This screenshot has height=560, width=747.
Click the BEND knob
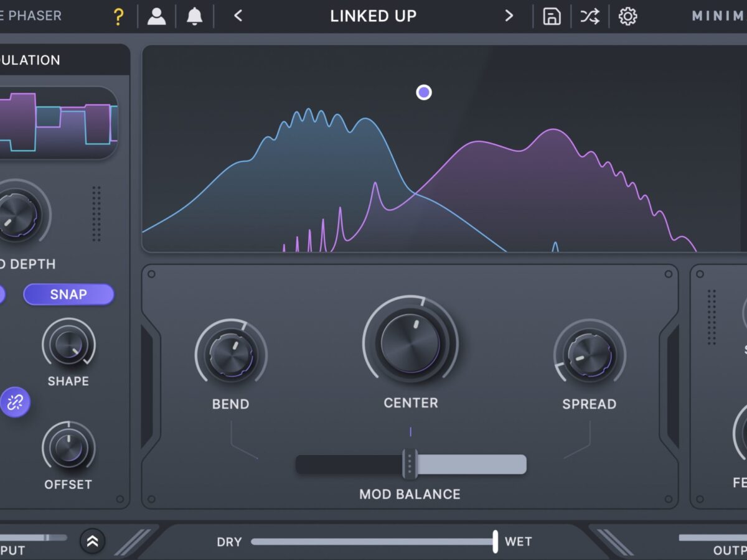click(x=231, y=355)
